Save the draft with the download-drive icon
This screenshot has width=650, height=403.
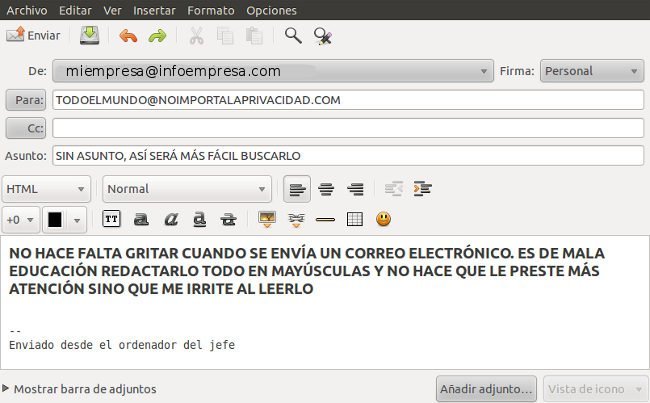tap(90, 36)
